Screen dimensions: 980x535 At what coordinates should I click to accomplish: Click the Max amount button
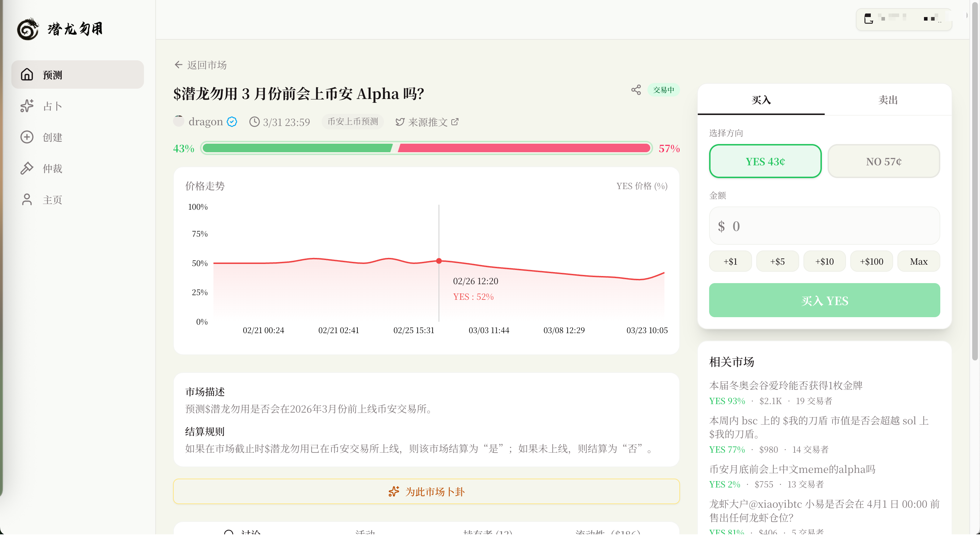pos(918,261)
